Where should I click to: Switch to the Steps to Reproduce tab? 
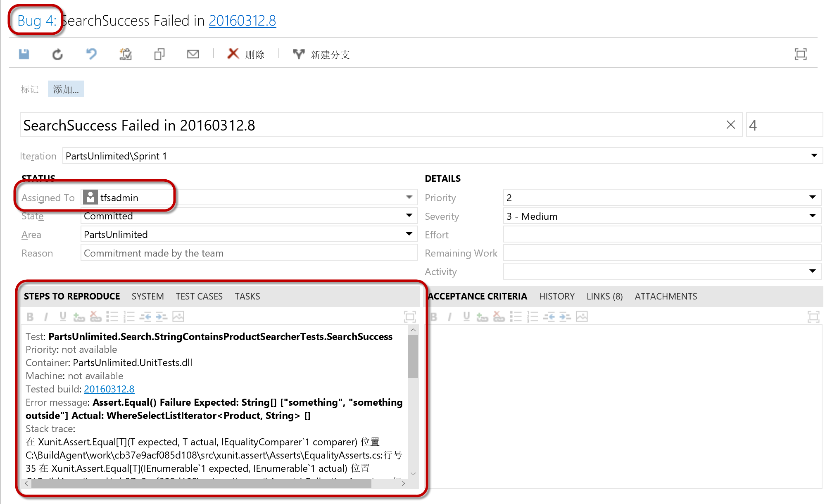(x=72, y=296)
